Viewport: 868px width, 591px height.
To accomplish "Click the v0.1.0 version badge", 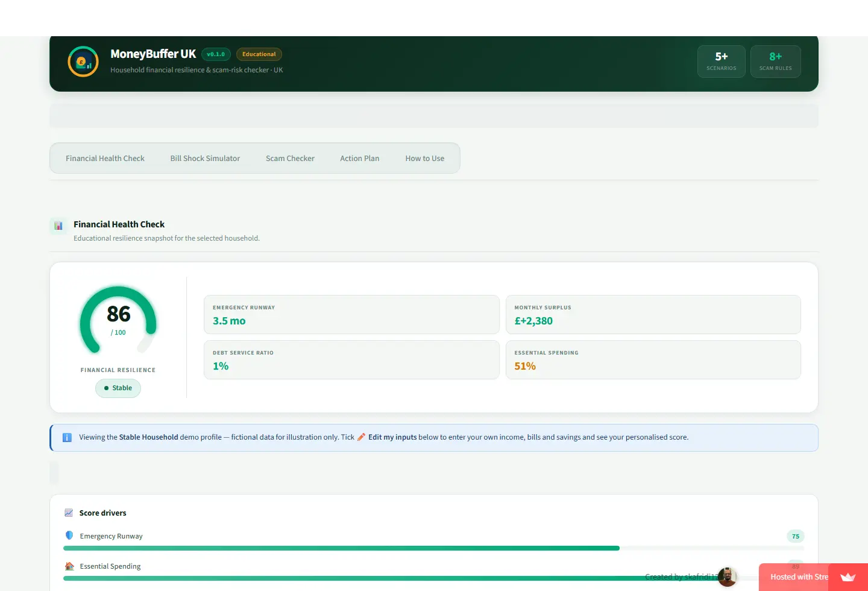I will [x=216, y=54].
